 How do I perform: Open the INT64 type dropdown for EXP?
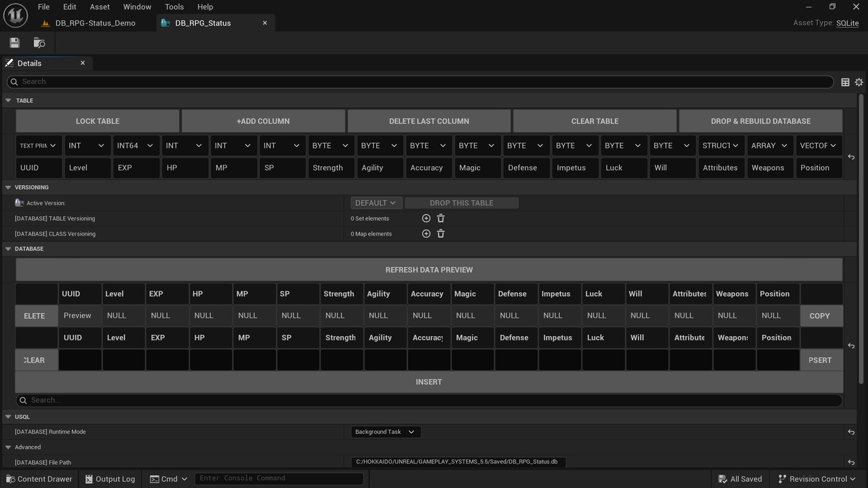[136, 146]
